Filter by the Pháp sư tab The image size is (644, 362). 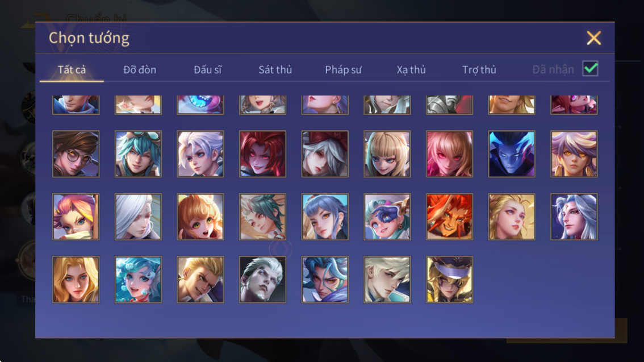344,69
